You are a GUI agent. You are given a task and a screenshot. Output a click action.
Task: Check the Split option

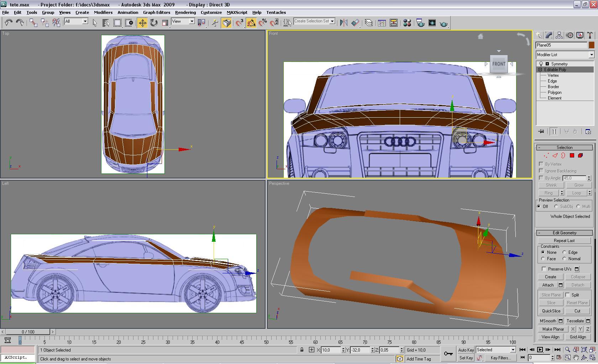568,295
